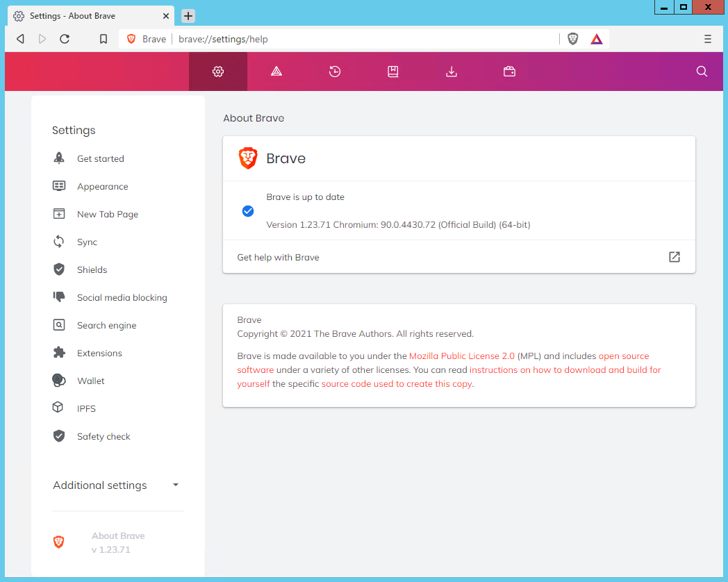Open the Downloads icon in the top bar
The image size is (728, 582).
pyautogui.click(x=452, y=72)
